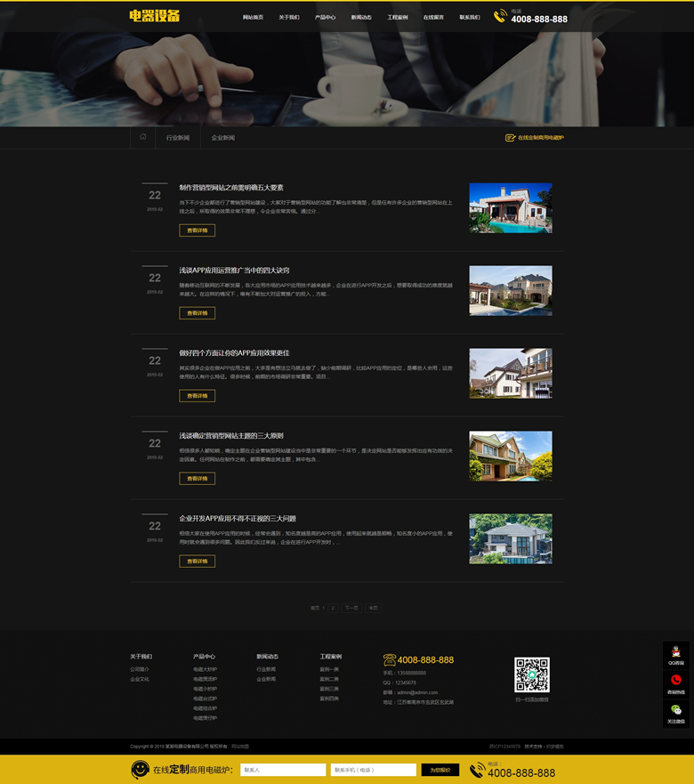The height and width of the screenshot is (784, 694).
Task: Open the thumbnail of the last article
Action: click(x=511, y=538)
